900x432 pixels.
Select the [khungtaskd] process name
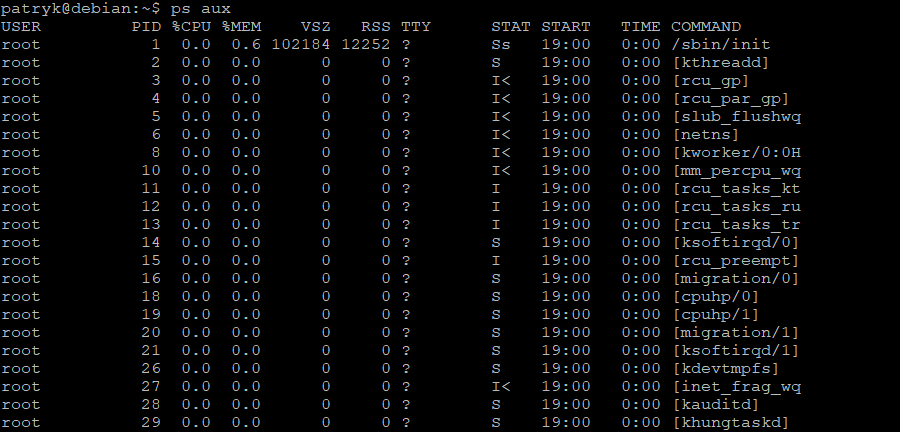pos(730,422)
